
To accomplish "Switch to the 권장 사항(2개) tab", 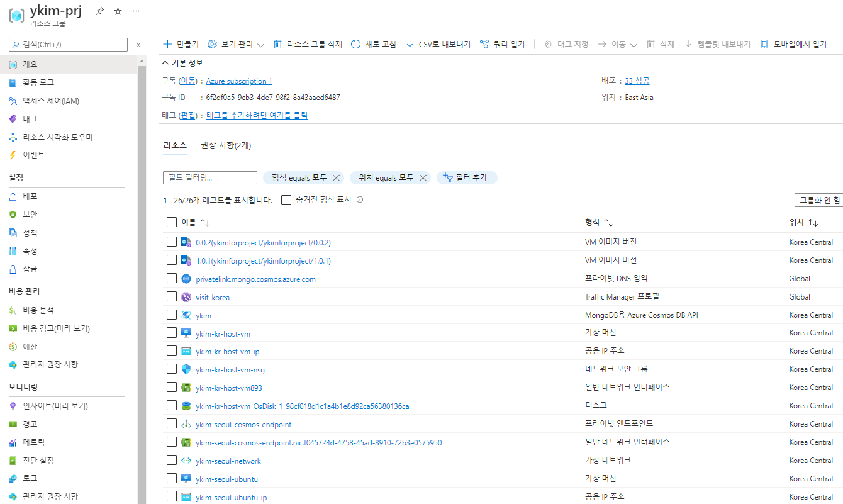I will [226, 145].
